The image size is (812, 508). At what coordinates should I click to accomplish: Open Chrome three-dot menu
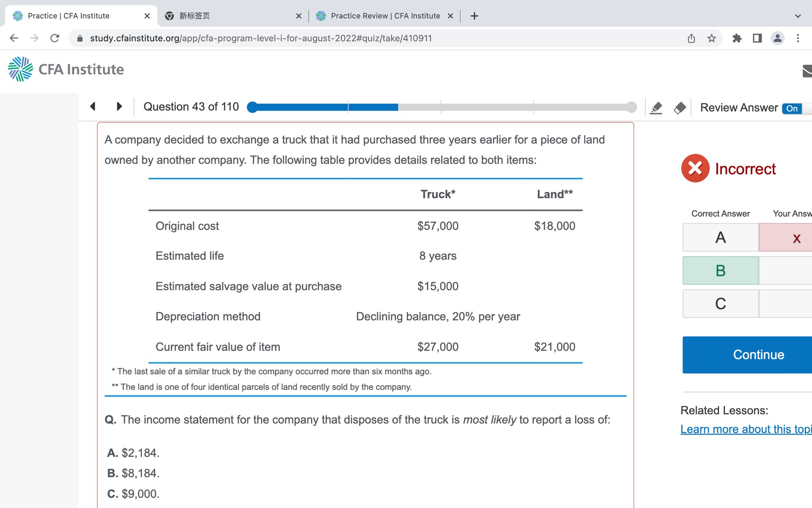pyautogui.click(x=798, y=38)
